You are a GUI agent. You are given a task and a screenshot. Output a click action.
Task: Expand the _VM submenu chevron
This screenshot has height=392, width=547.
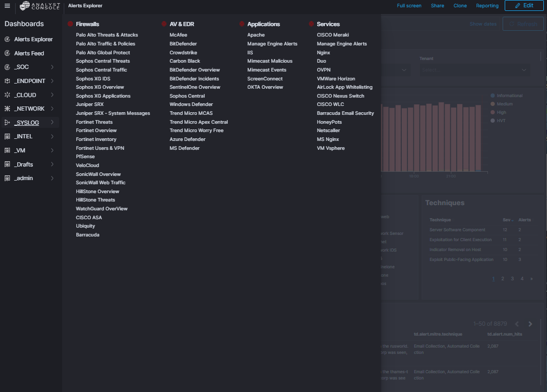(52, 150)
